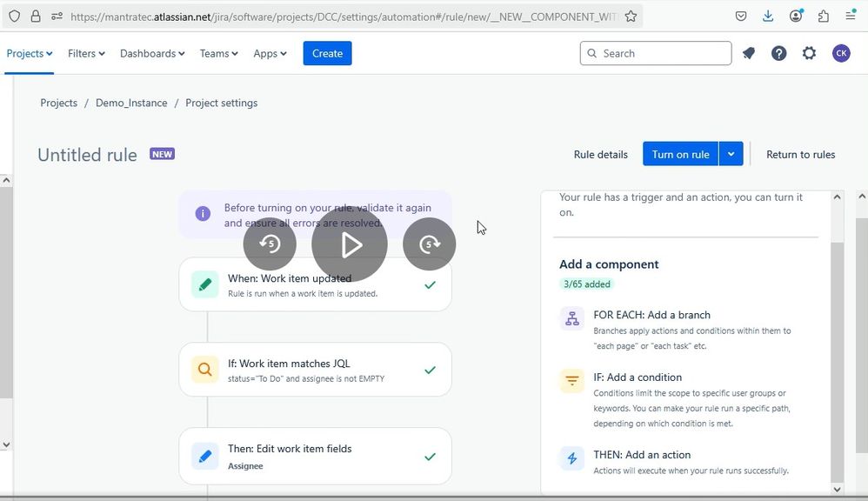The height and width of the screenshot is (501, 868).
Task: Click the component panel scrollbar up arrow
Action: point(837,197)
